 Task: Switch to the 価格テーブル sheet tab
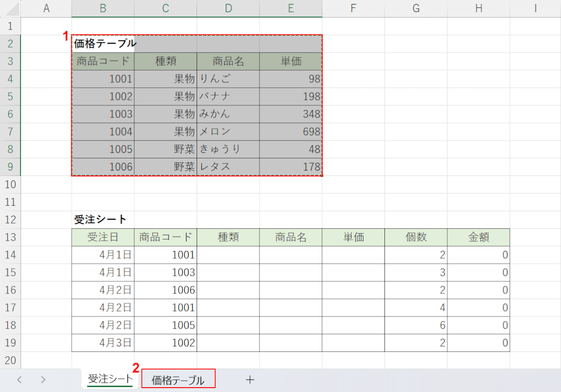tap(178, 380)
